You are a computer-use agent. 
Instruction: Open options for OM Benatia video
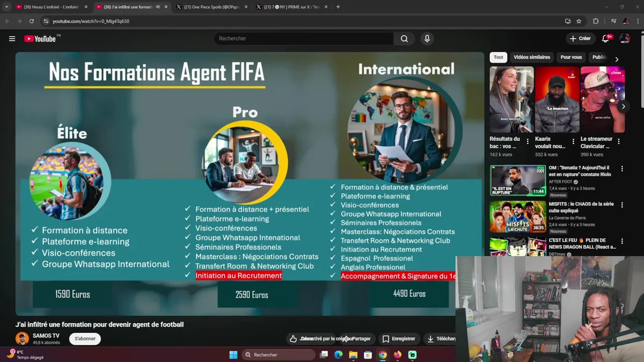622,169
